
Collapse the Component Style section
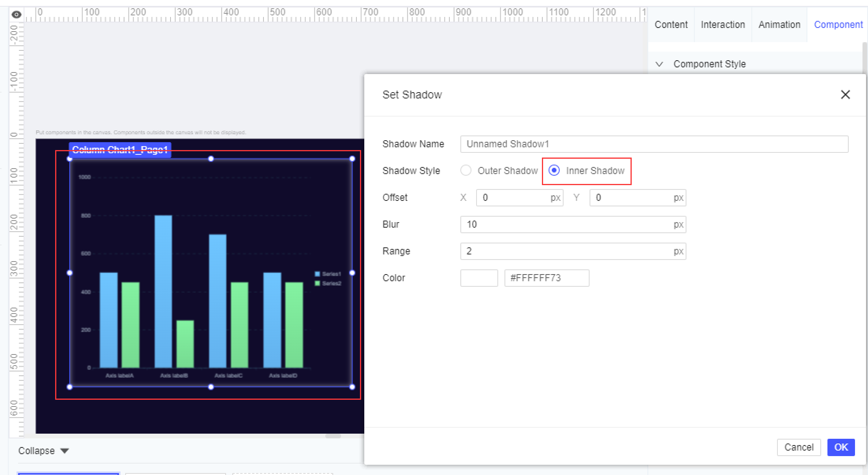pyautogui.click(x=659, y=64)
